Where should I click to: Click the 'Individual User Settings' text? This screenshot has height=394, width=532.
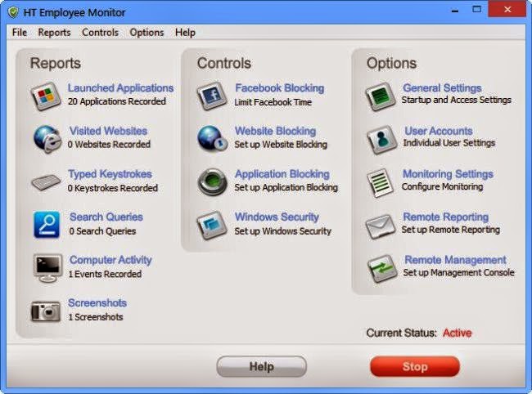pos(449,143)
